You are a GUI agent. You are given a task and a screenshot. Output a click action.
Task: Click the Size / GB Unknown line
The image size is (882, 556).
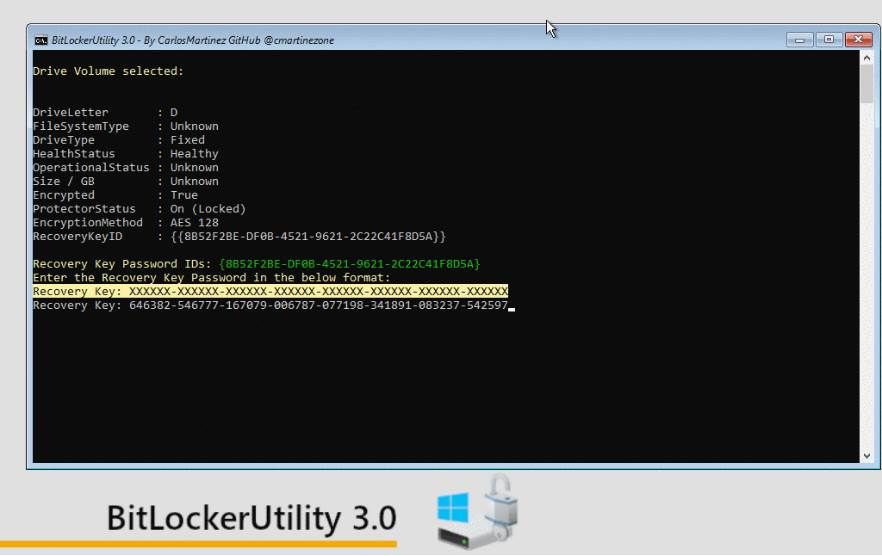[125, 181]
